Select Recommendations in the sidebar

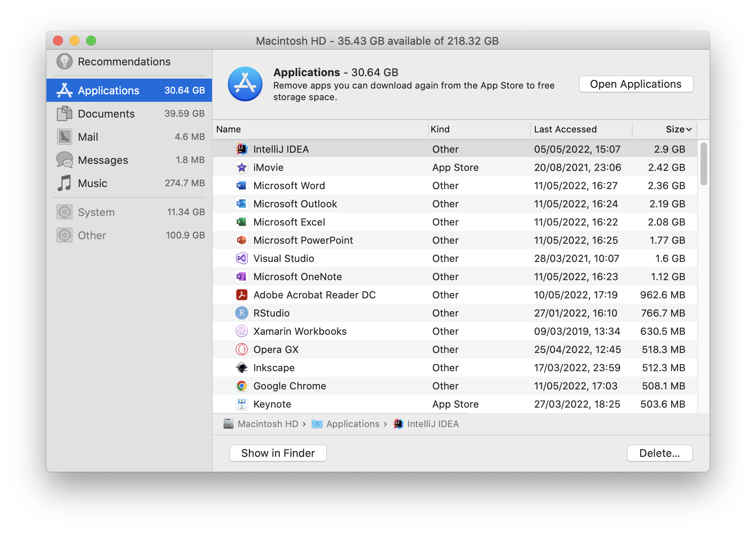point(129,62)
